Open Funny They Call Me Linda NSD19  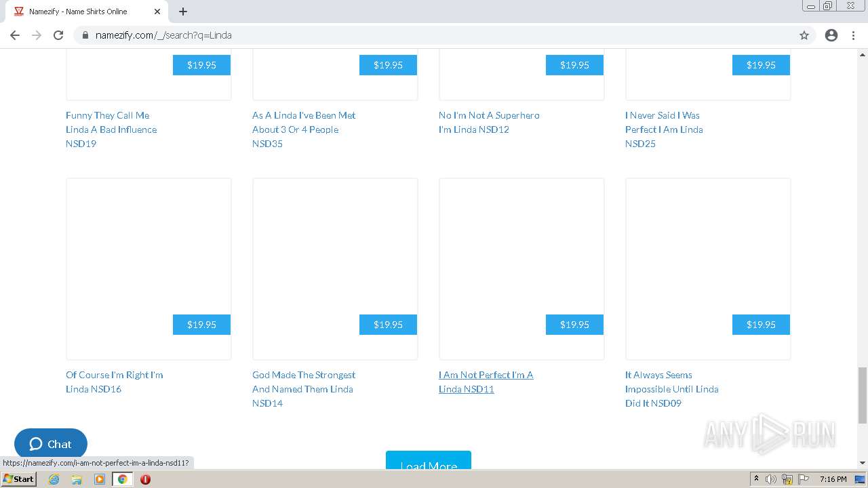[111, 129]
